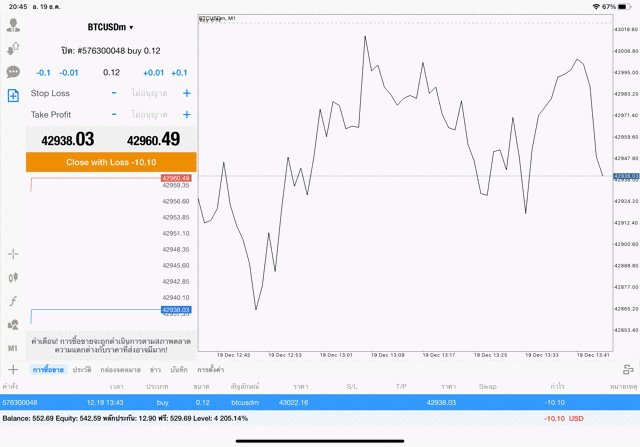Image resolution: width=640 pixels, height=447 pixels.
Task: Open the chart objects shapes icon
Action: (14, 324)
